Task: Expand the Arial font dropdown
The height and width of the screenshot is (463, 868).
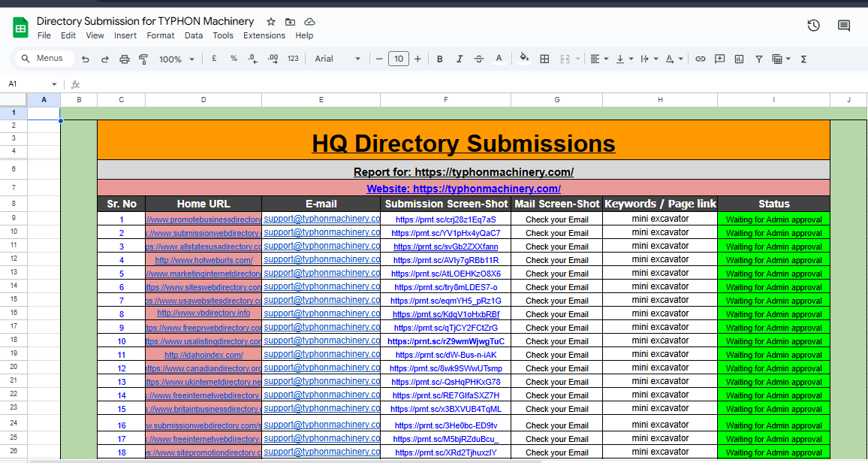Action: coord(337,59)
